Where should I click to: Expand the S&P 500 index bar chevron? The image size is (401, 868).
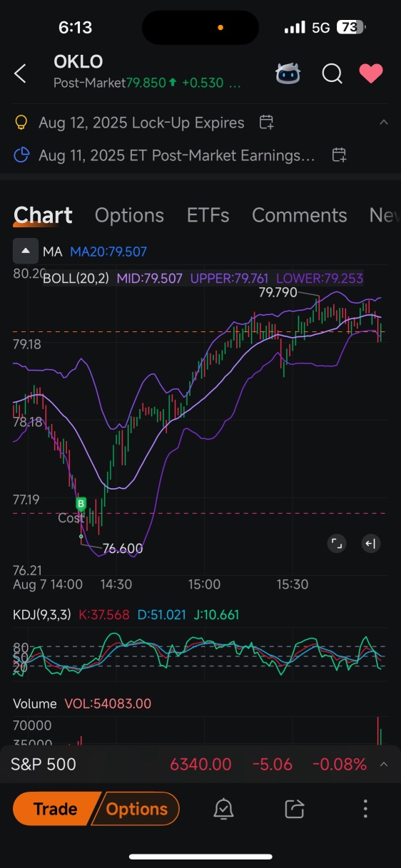[384, 764]
